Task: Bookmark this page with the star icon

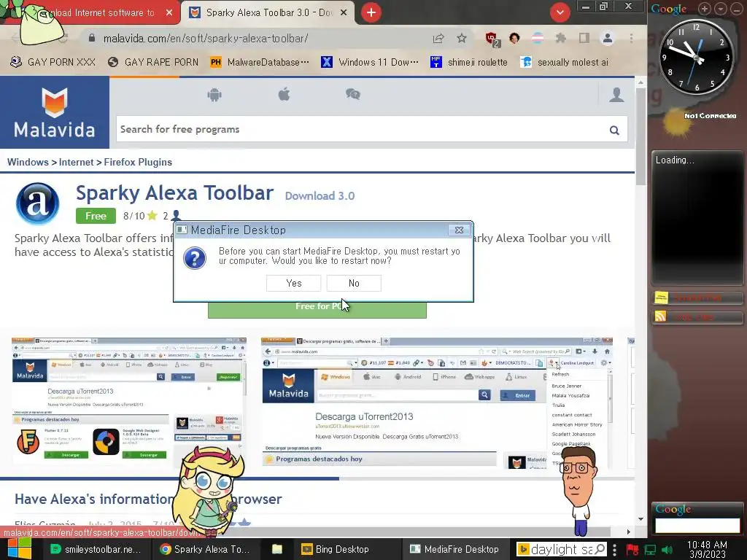Action: click(461, 39)
